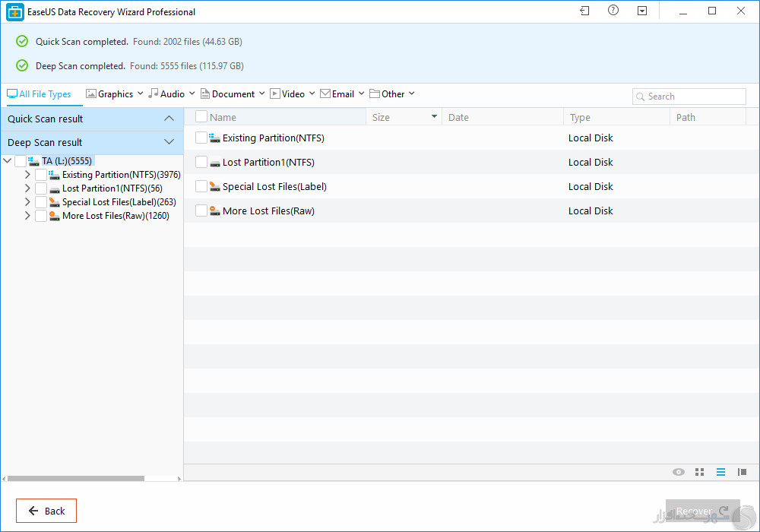Click Special Lost Files(Label) icon in list
This screenshot has height=532, width=760.
click(215, 186)
